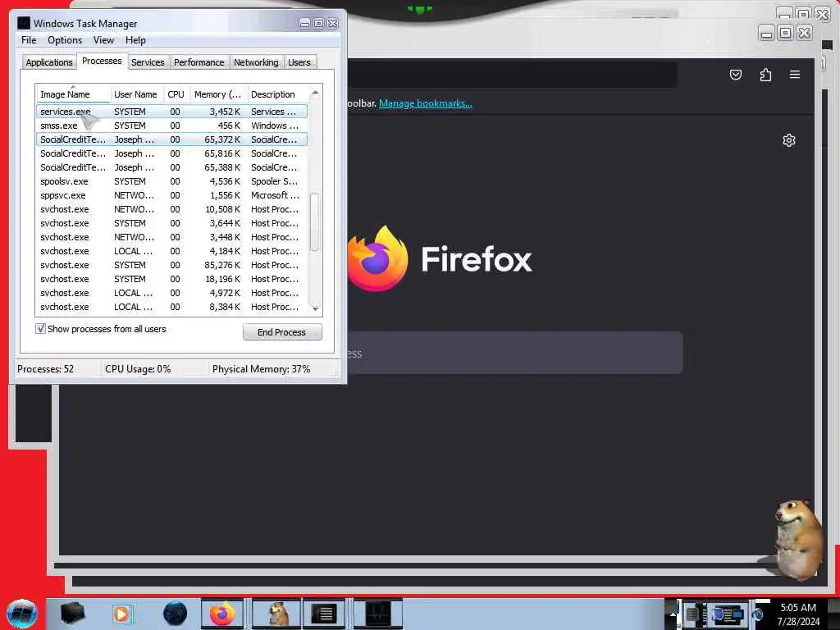Sort by CPU column header
This screenshot has width=840, height=630.
(176, 94)
